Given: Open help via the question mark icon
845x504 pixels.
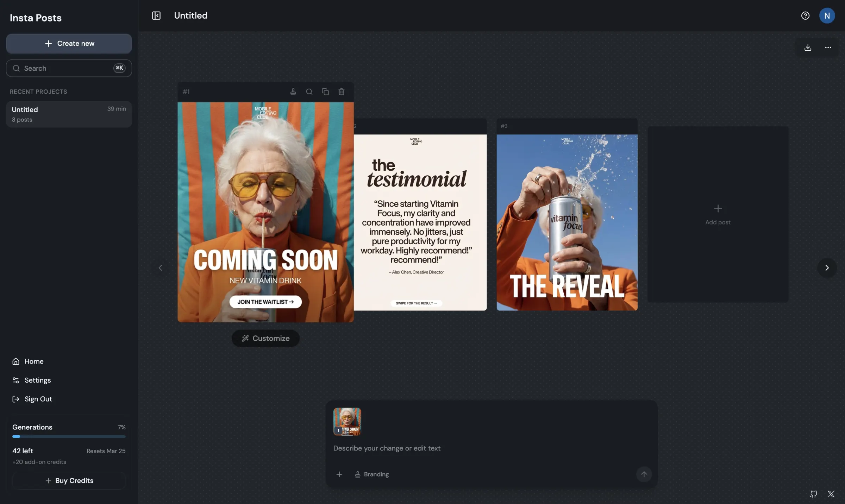Looking at the screenshot, I should pyautogui.click(x=805, y=15).
